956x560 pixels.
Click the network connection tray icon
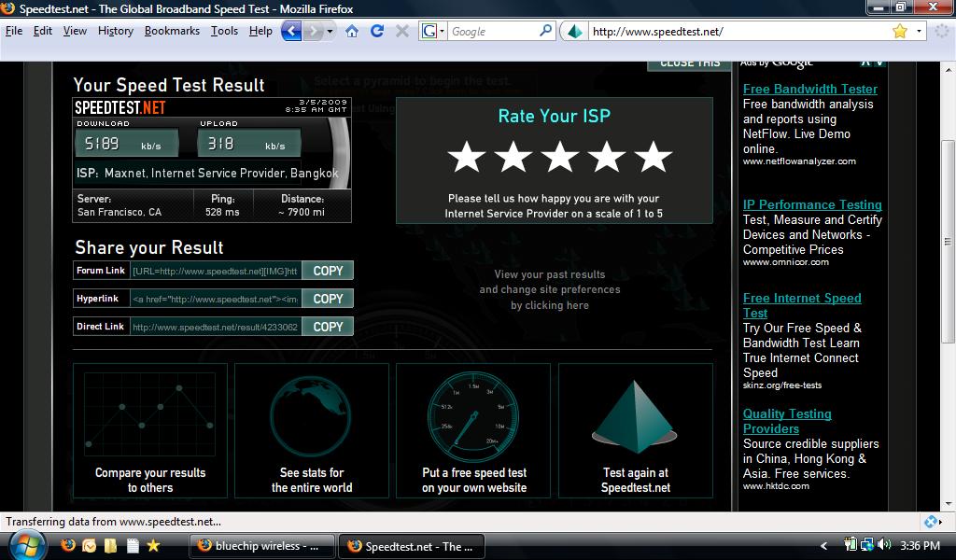coord(867,545)
